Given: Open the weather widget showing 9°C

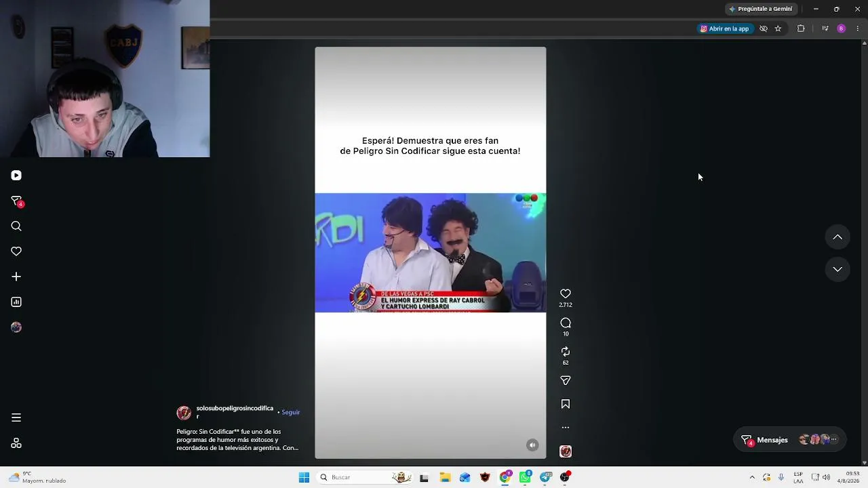Looking at the screenshot, I should [37, 477].
